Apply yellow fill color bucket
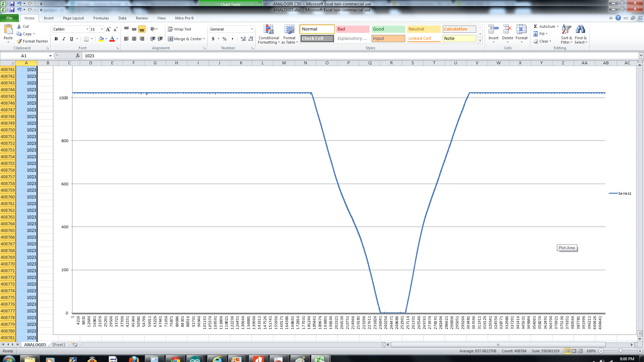Screen dimensions: 644x362 pyautogui.click(x=101, y=39)
